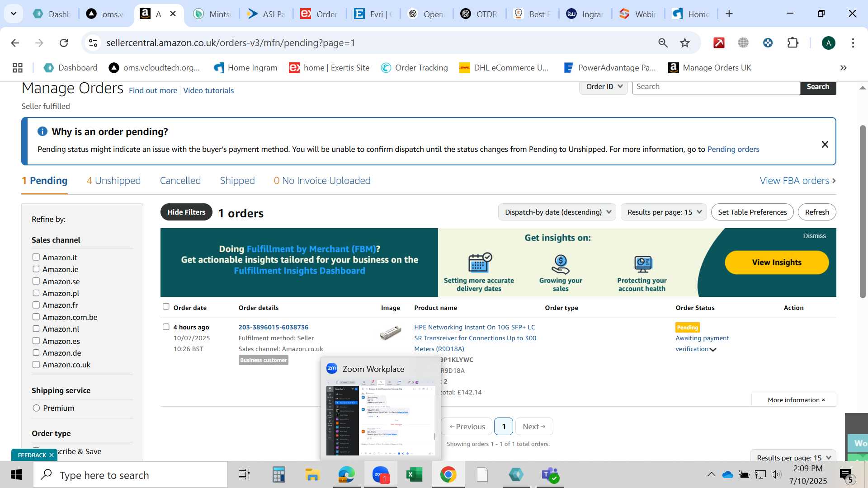Open the tab search dropdown in Chrome
This screenshot has height=488, width=868.
(14, 14)
